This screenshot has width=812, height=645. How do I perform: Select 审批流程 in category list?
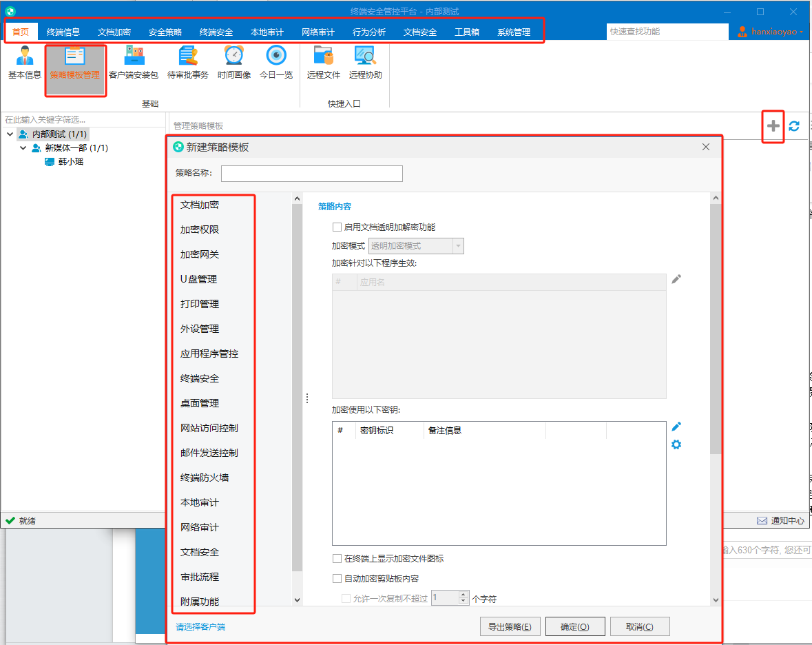200,577
